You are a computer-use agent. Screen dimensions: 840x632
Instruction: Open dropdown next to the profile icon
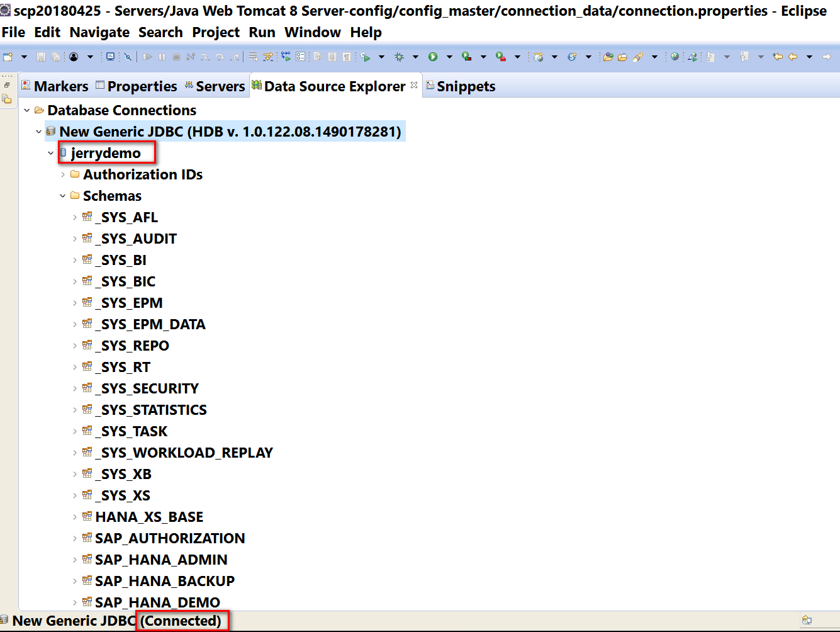90,57
